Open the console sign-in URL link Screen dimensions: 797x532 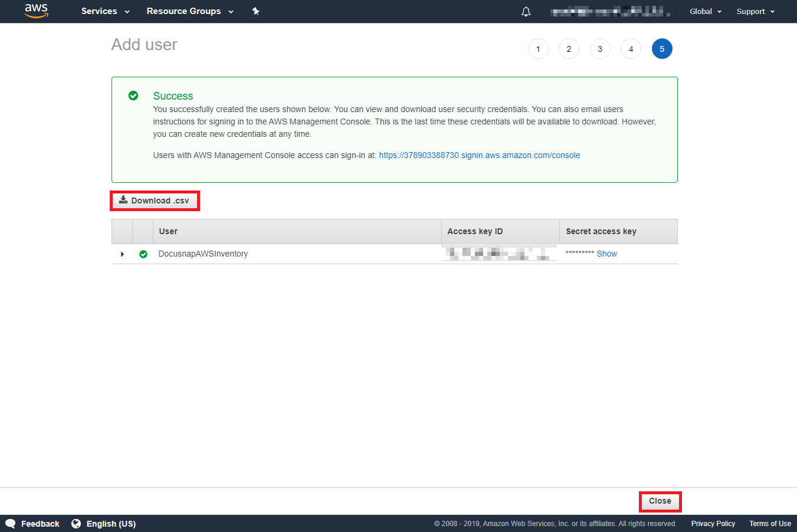pos(480,155)
